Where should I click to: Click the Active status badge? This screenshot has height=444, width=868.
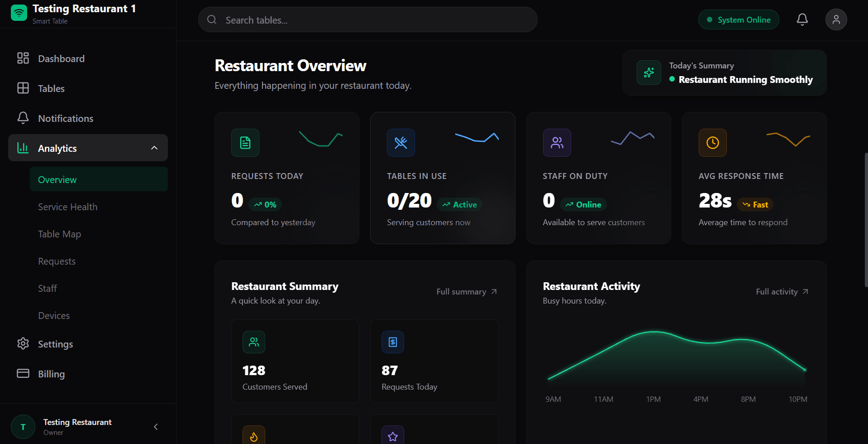[460, 204]
